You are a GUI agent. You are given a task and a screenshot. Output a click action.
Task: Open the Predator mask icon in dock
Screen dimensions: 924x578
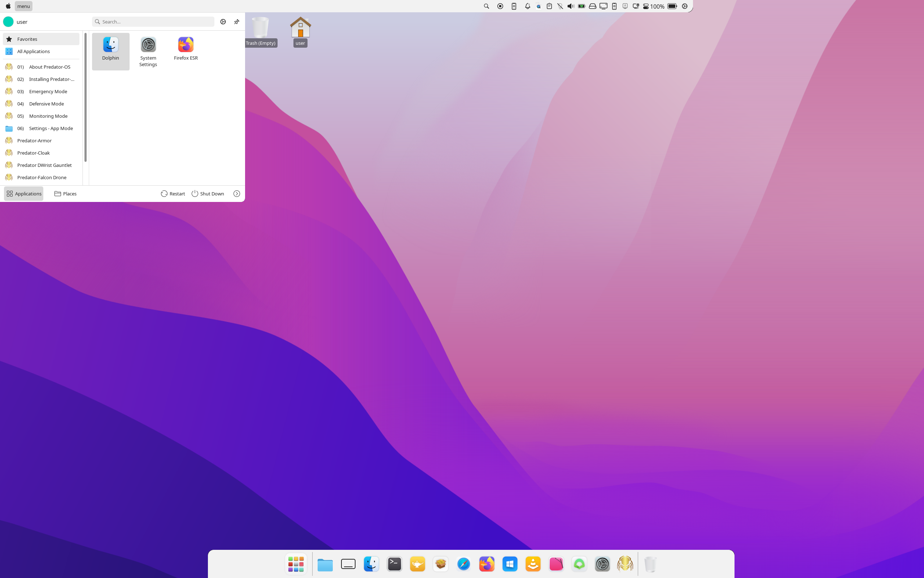625,564
